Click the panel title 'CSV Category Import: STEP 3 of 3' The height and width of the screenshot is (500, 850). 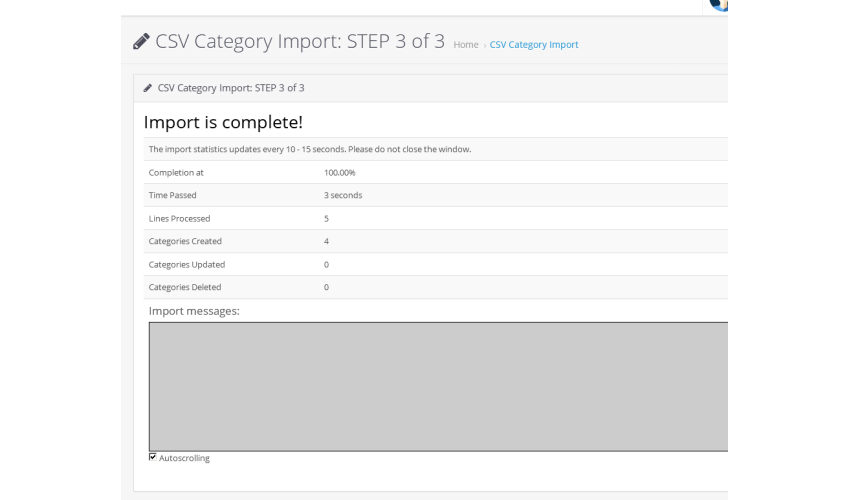(x=231, y=88)
